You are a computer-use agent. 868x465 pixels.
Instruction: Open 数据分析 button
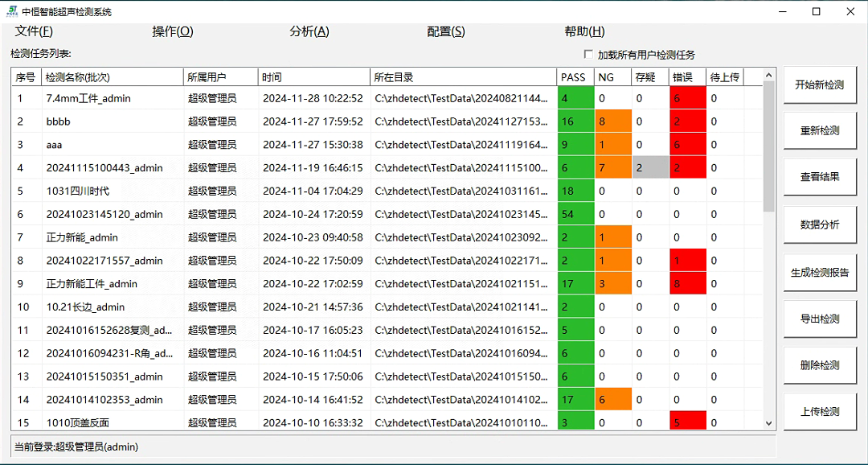point(820,224)
